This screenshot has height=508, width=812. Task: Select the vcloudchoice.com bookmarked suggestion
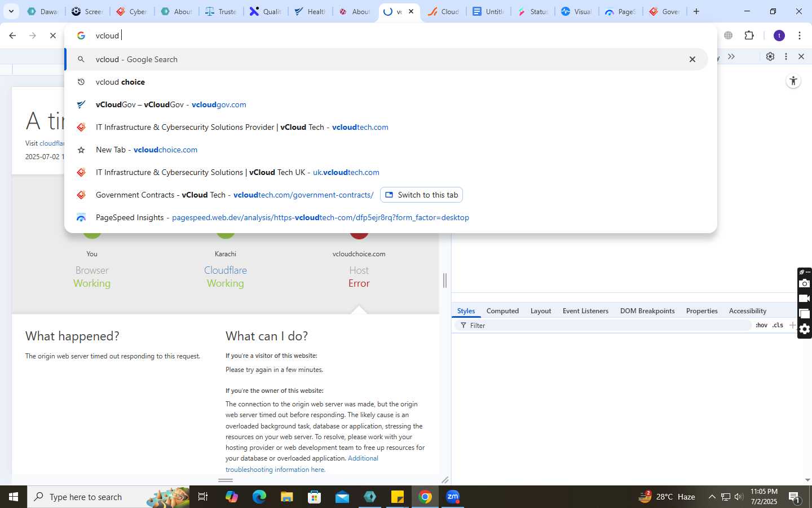click(386, 150)
